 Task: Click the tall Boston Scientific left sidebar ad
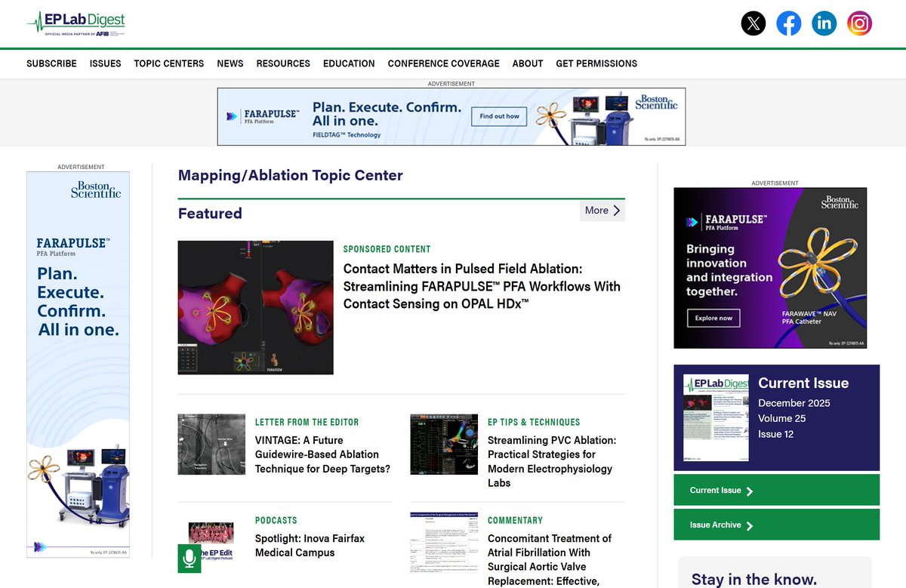pos(79,365)
